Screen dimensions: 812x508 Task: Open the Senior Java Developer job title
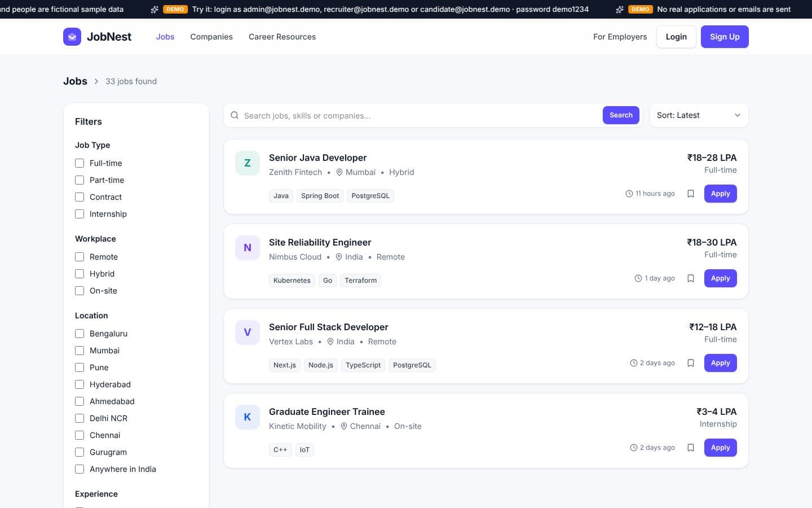317,157
